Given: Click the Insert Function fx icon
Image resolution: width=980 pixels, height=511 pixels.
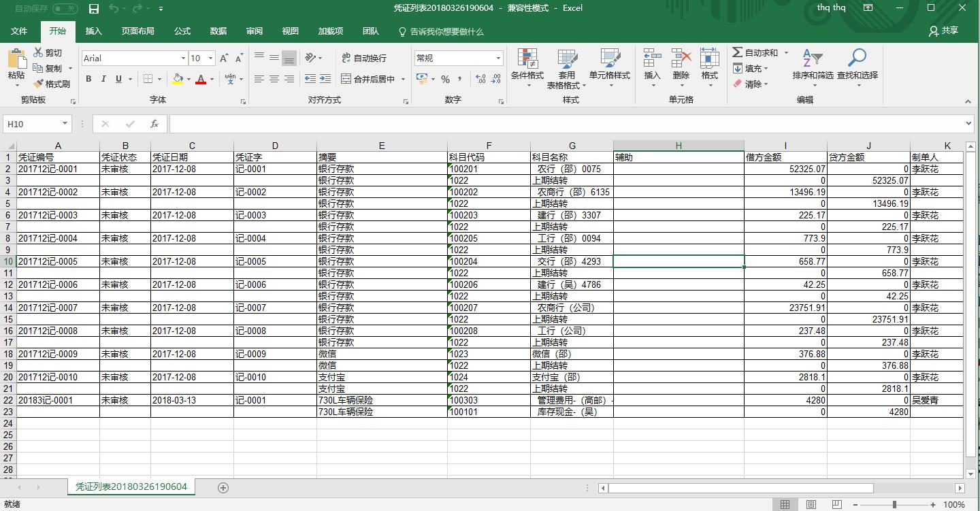Looking at the screenshot, I should 154,124.
